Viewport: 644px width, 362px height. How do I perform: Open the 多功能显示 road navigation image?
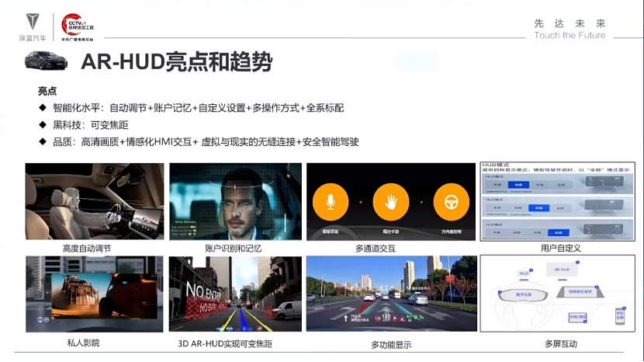point(391,294)
